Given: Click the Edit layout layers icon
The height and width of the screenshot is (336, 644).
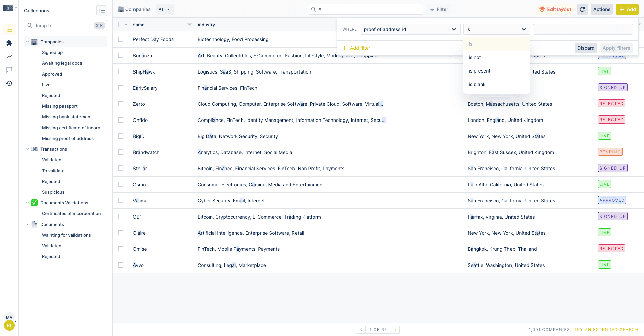Looking at the screenshot, I should click(542, 9).
